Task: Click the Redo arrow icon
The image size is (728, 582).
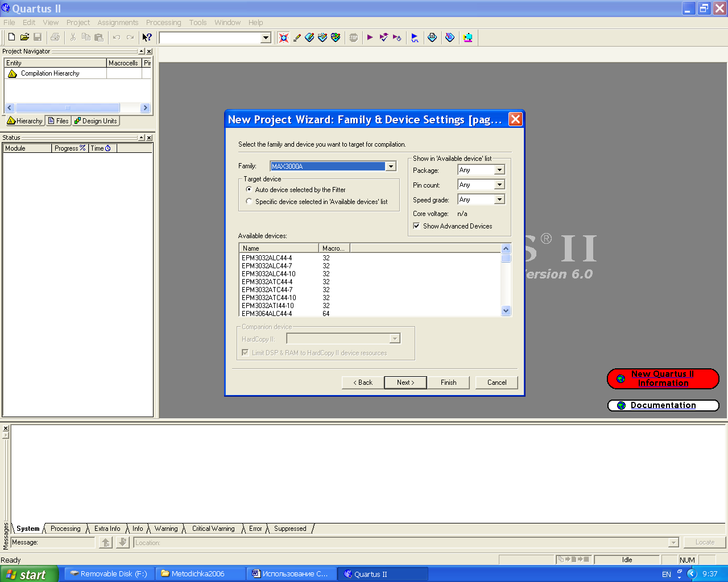Action: tap(130, 37)
